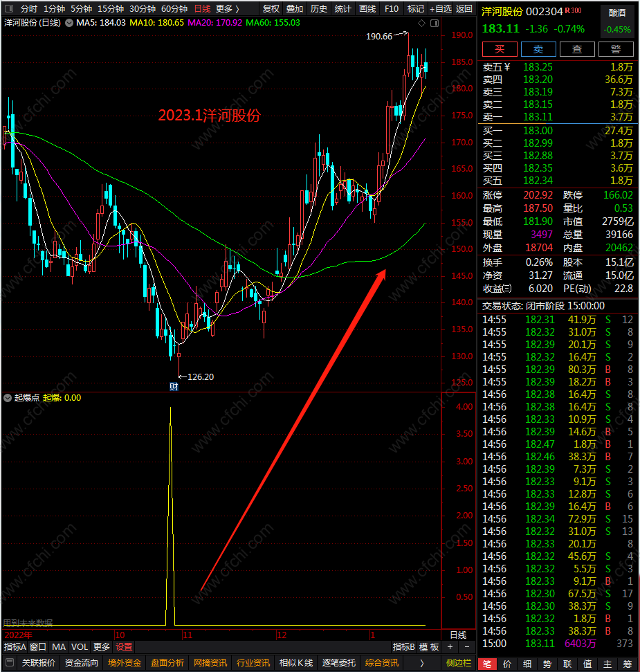Select the 值 value tab

587,664
